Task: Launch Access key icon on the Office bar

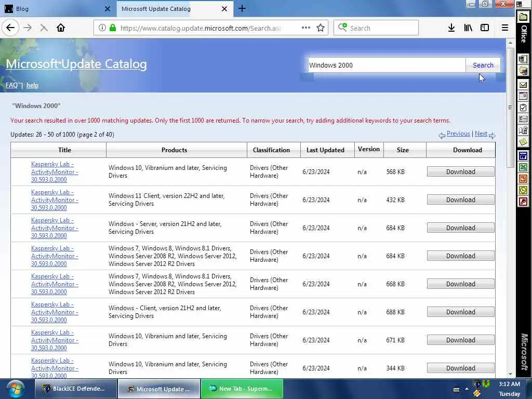Action: coord(523,202)
